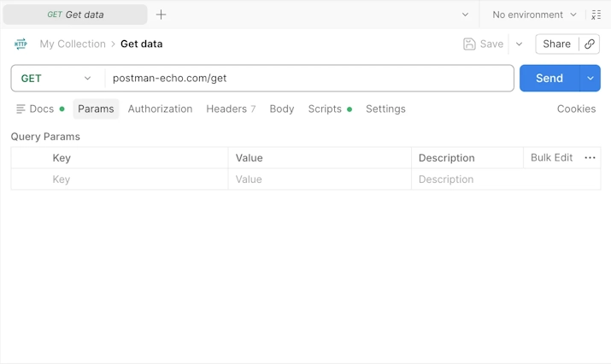Open the Docs lines icon

(x=21, y=109)
